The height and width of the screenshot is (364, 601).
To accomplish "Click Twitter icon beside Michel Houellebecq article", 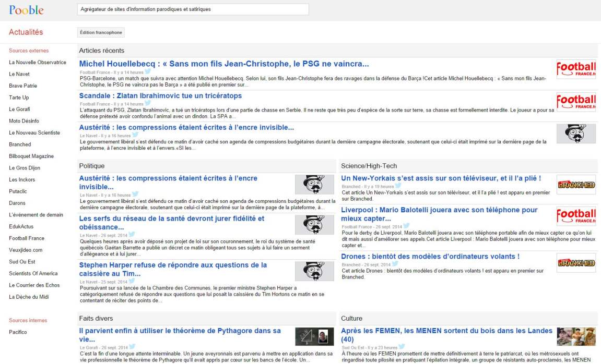I will coord(148,71).
